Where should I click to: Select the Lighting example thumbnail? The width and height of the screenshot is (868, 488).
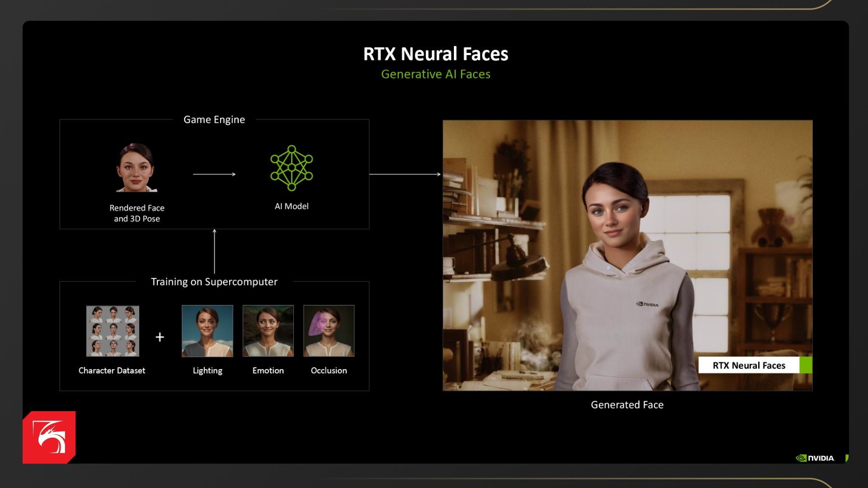click(207, 331)
